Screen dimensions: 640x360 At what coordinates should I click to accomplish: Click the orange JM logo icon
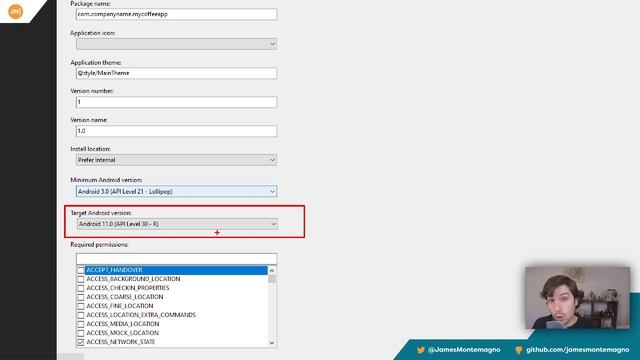tap(16, 11)
